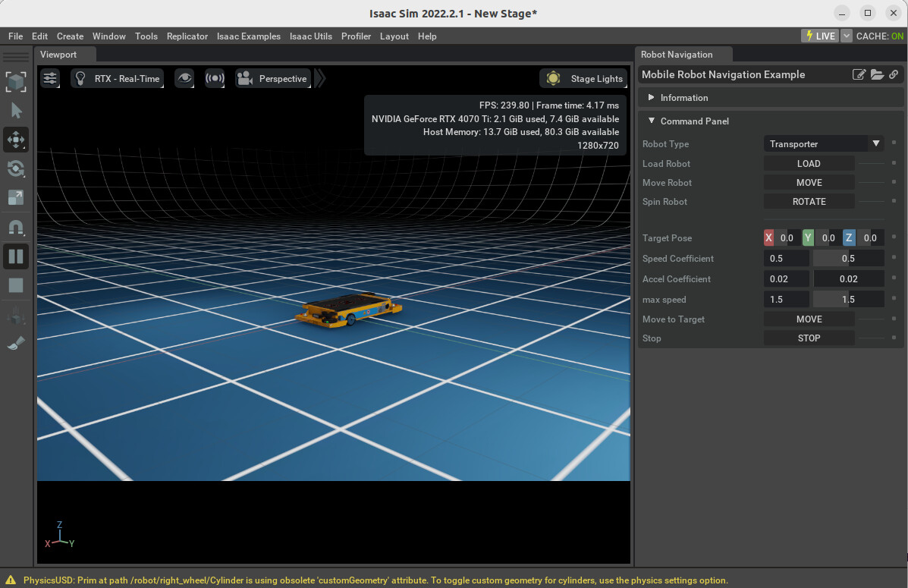This screenshot has width=908, height=588.
Task: Open the Isaac Examples menu
Action: (249, 36)
